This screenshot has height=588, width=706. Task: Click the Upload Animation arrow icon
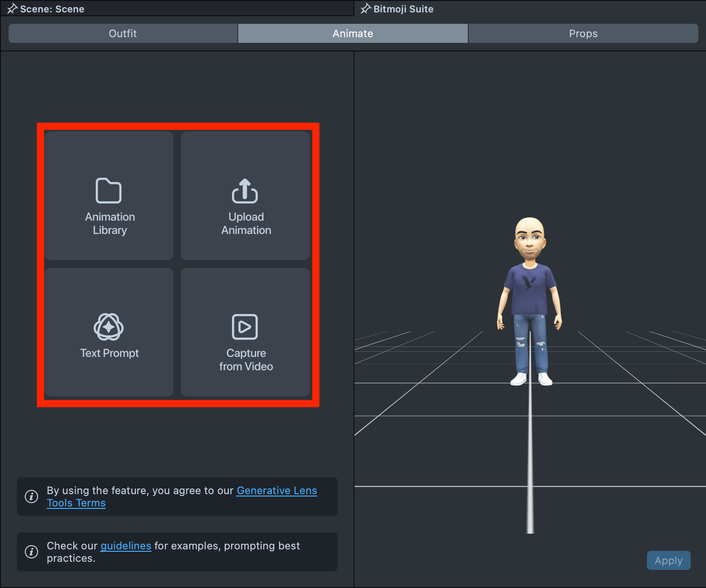pyautogui.click(x=245, y=191)
